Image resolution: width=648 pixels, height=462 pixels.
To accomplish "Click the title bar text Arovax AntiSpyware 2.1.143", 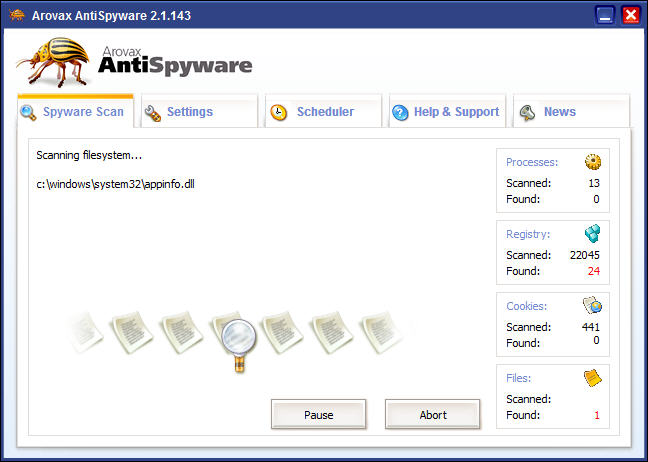I will click(x=111, y=16).
